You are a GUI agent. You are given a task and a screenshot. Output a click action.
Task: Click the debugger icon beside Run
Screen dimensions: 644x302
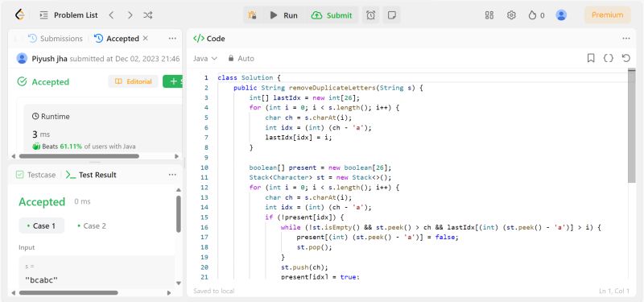(252, 15)
